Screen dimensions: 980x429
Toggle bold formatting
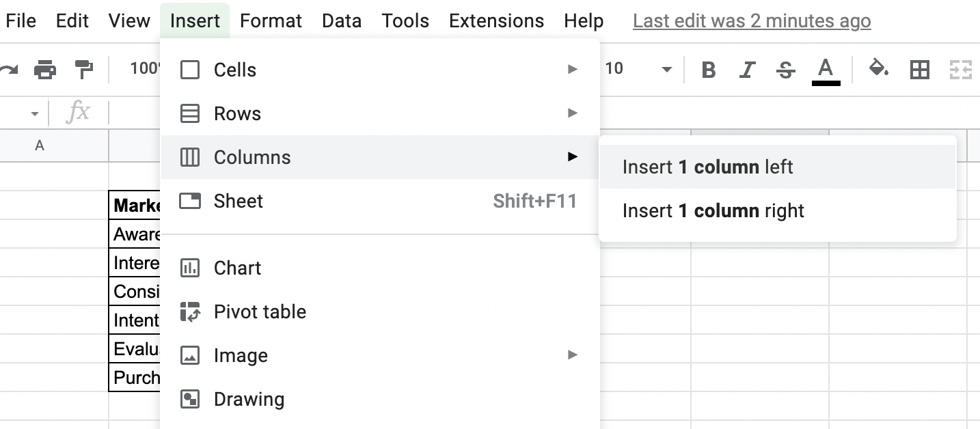[709, 70]
